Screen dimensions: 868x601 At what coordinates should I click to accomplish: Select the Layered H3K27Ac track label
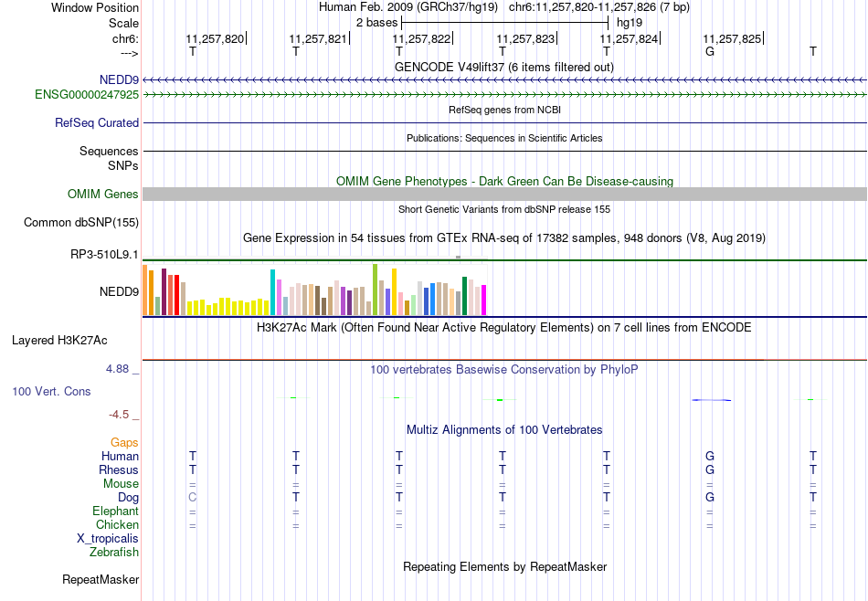click(59, 341)
